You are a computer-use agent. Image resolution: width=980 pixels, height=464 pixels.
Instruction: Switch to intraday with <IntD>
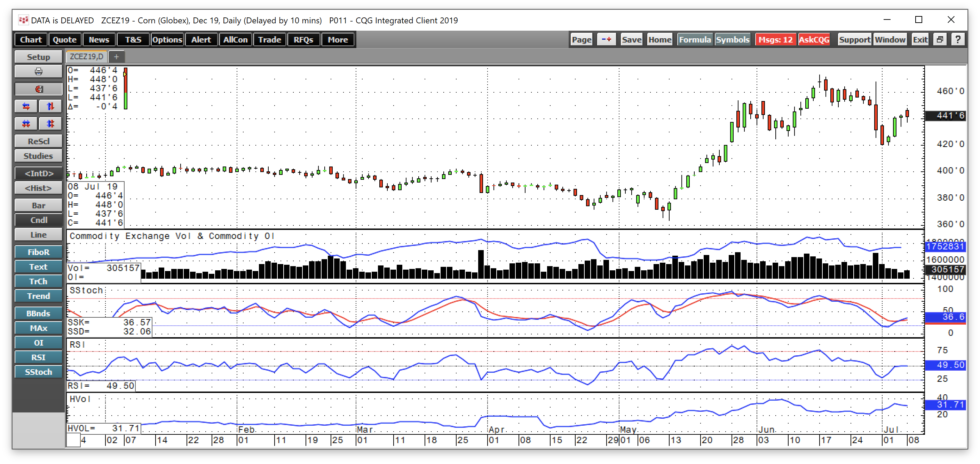coord(38,173)
